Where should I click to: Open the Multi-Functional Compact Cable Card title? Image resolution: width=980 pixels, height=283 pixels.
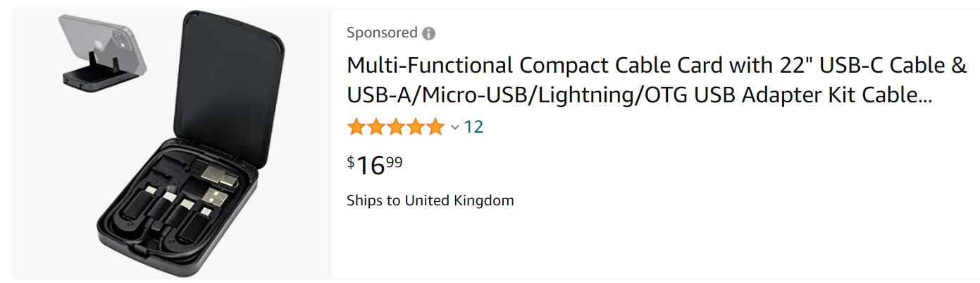(x=657, y=79)
